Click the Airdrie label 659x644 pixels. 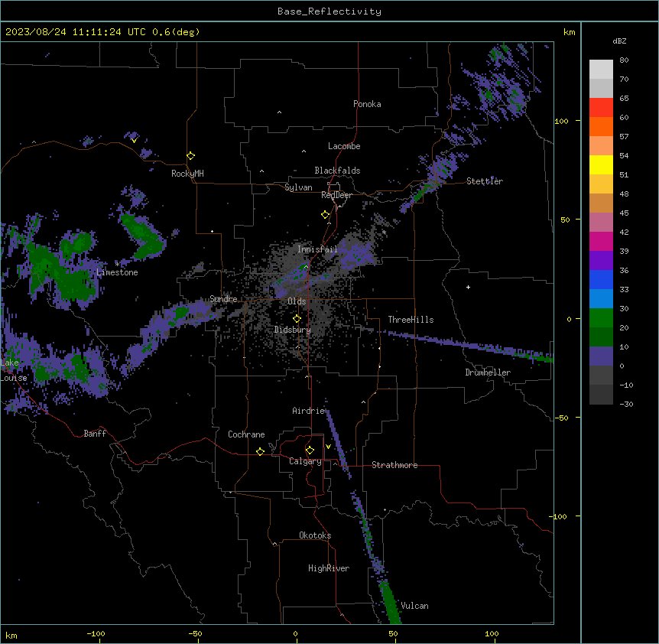(x=309, y=411)
